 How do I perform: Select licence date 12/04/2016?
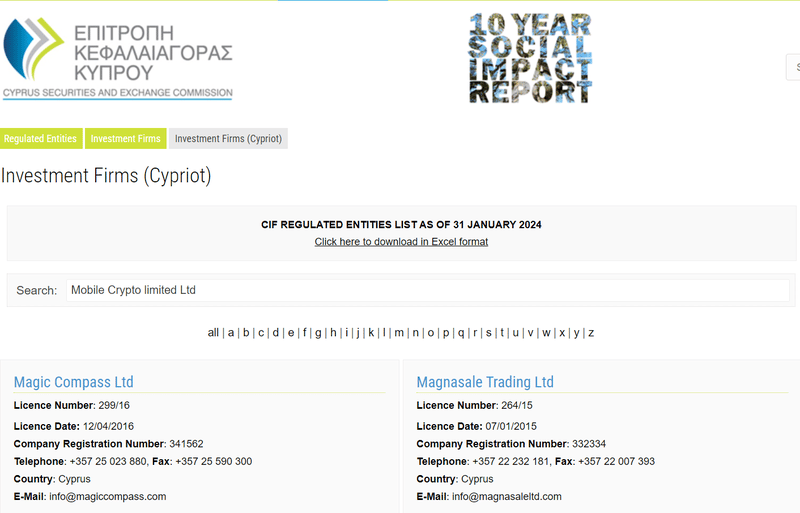(108, 426)
